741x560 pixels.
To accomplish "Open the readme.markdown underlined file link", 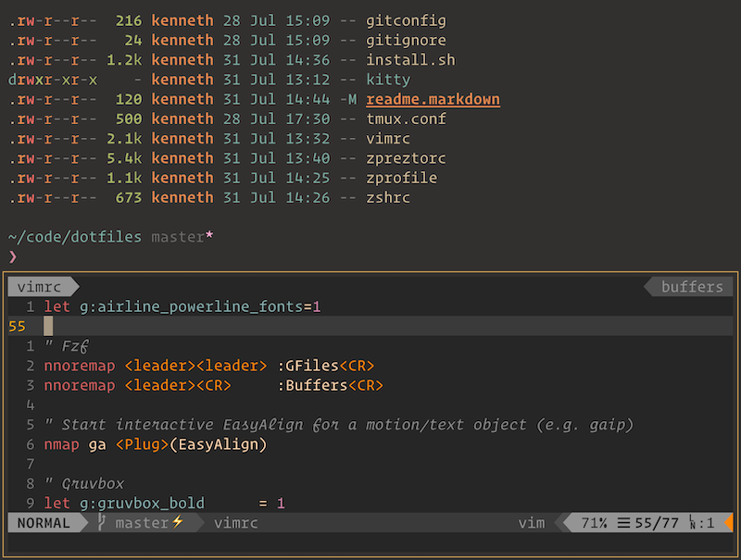I will pos(433,99).
